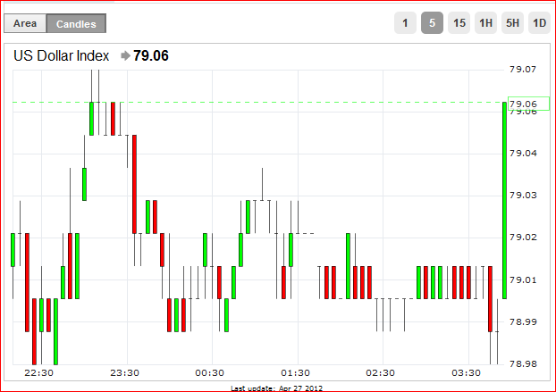556x392 pixels.
Task: Change the chart to 1D interval
Action: [x=539, y=23]
